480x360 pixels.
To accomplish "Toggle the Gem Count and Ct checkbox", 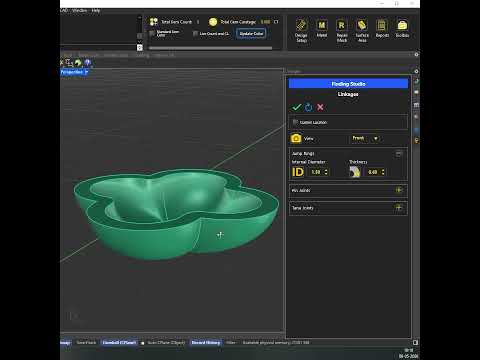I will [x=196, y=33].
